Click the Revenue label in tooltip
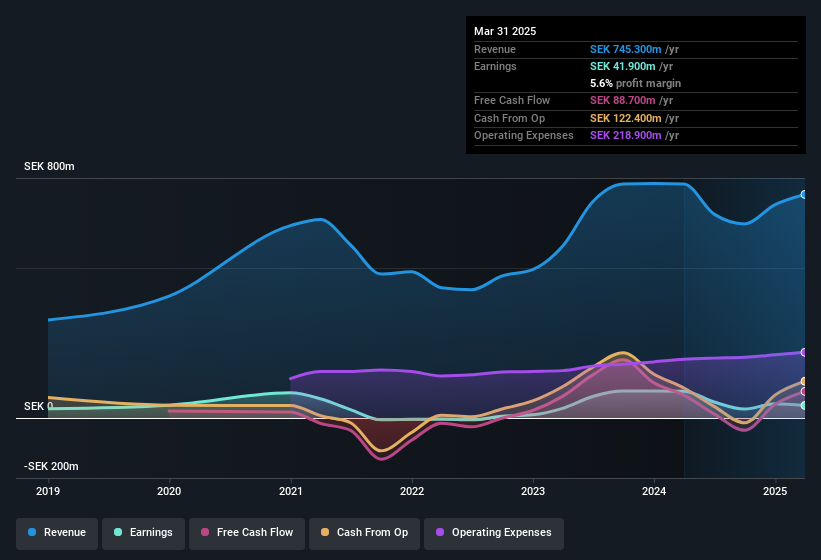 click(495, 49)
